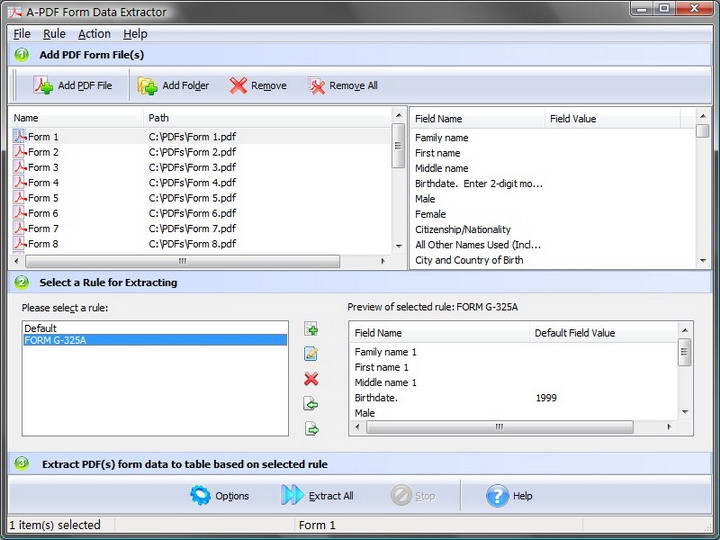
Task: Select the Form 5 PDF icon in file list
Action: (20, 197)
